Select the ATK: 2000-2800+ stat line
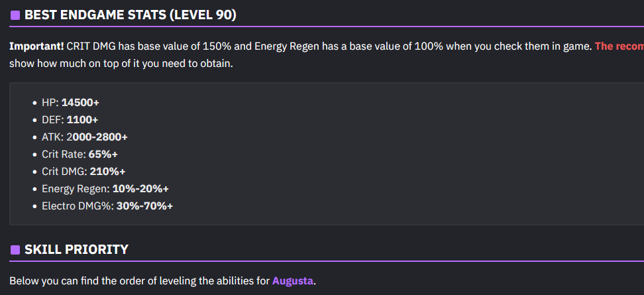The height and width of the screenshot is (295, 644). (84, 137)
